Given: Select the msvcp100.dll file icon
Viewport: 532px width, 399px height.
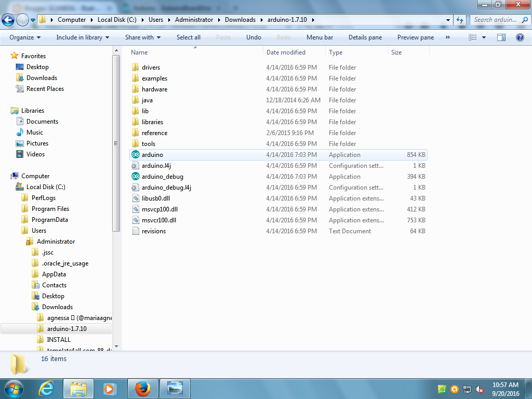Looking at the screenshot, I should click(136, 209).
